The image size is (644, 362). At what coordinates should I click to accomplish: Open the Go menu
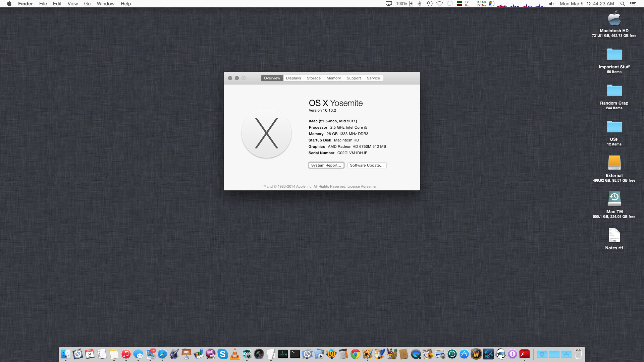[87, 4]
